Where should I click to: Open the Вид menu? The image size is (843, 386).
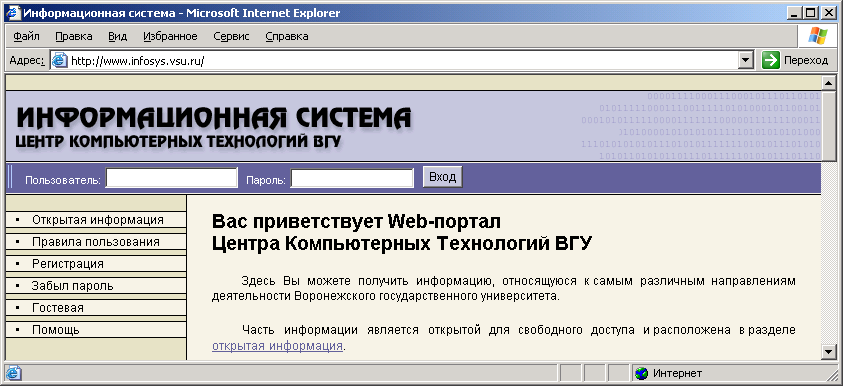(118, 37)
